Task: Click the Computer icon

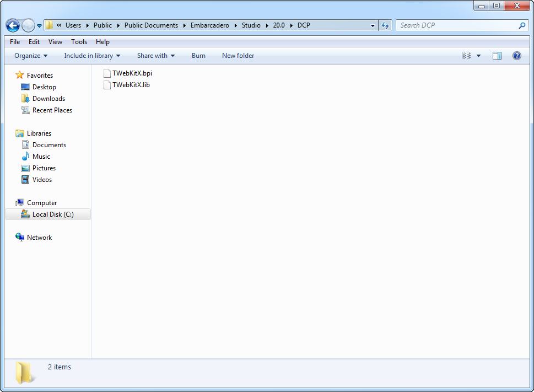Action: [20, 203]
